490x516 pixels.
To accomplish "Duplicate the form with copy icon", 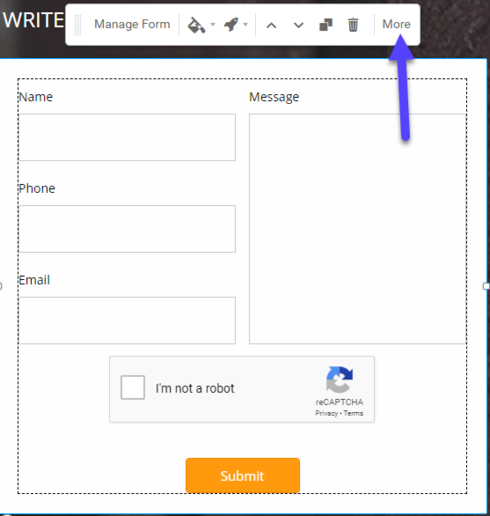I will [326, 25].
